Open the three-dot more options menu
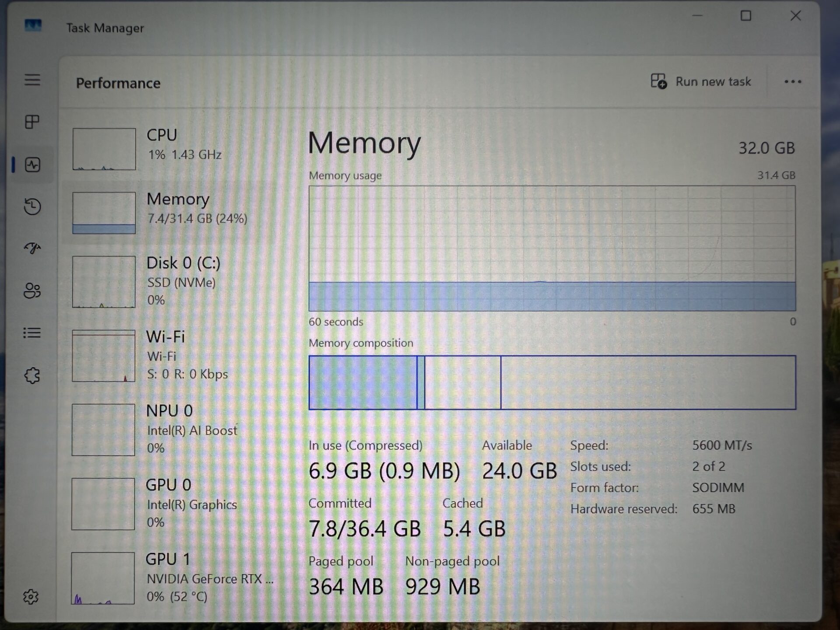 792,82
